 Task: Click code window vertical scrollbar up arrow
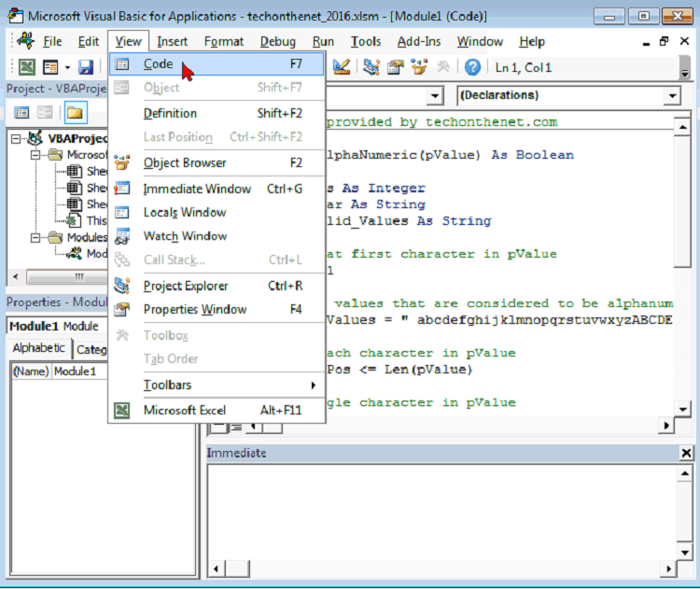(x=683, y=127)
